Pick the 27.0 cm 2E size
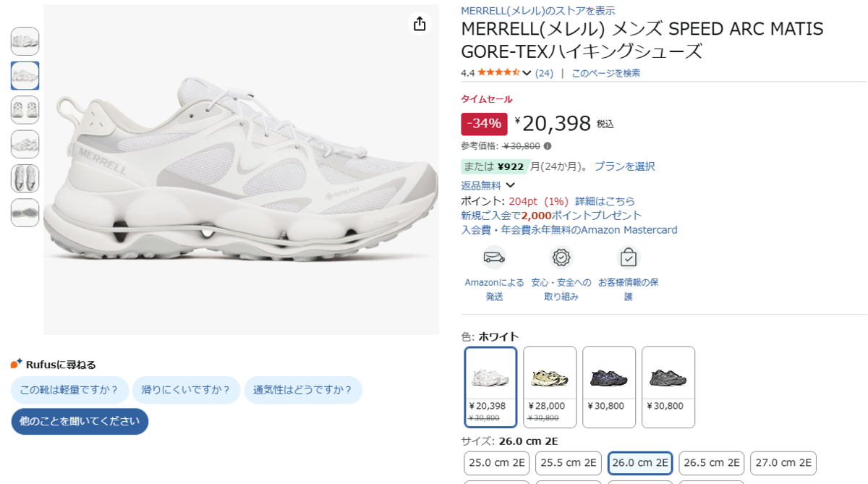Screen dimensions: 868x484 (x=783, y=463)
